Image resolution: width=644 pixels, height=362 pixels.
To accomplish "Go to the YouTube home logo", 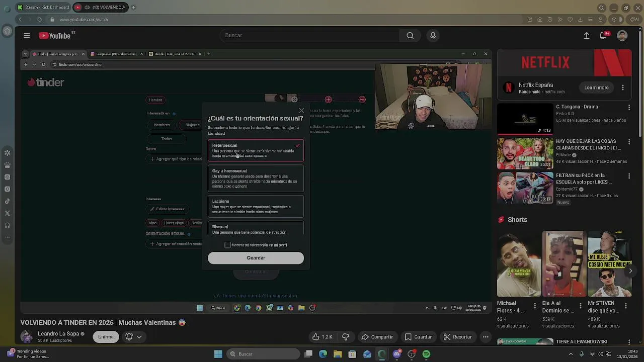I will tap(55, 36).
